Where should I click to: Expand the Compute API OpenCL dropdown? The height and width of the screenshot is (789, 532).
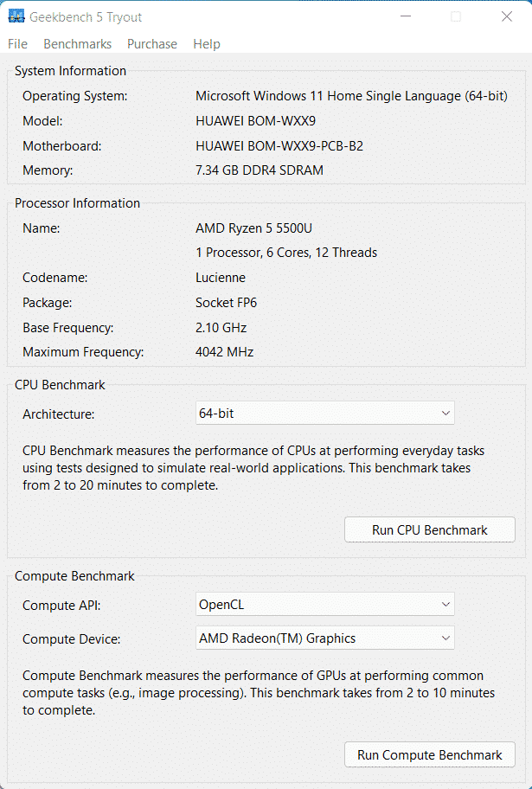click(x=325, y=605)
